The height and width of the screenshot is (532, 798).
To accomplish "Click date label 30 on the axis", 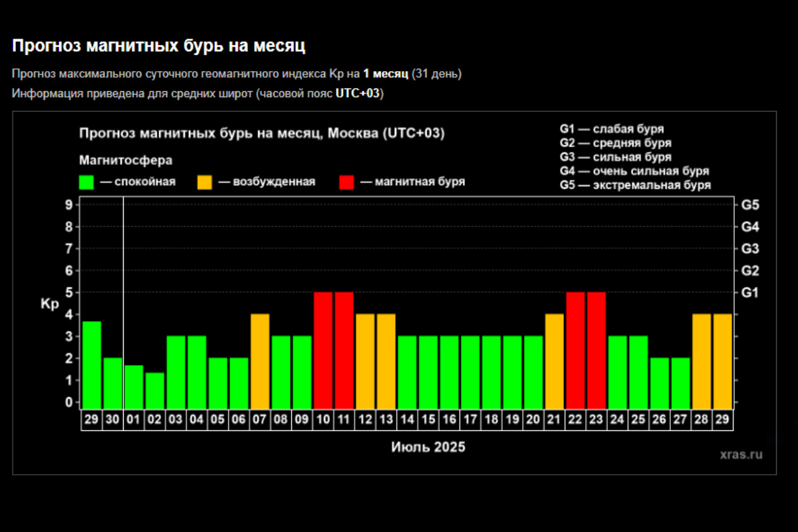I will pos(112,420).
